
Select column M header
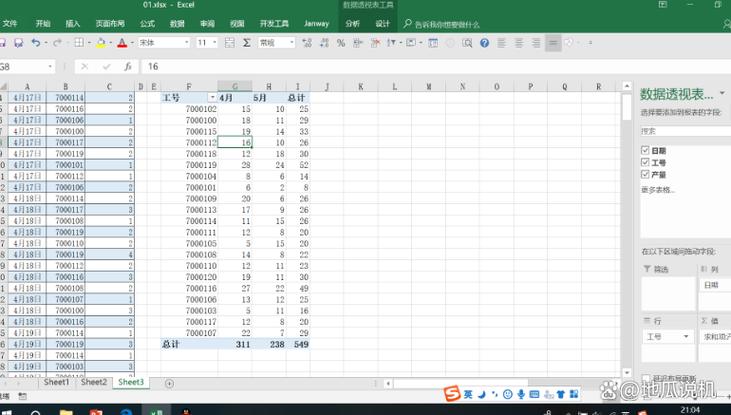(x=428, y=86)
